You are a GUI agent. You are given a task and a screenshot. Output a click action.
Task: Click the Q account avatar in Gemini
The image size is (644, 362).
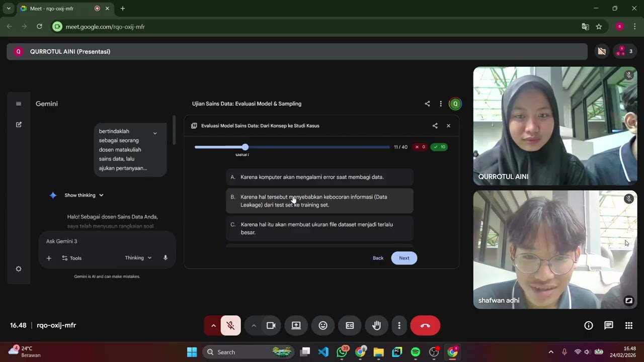click(x=455, y=104)
